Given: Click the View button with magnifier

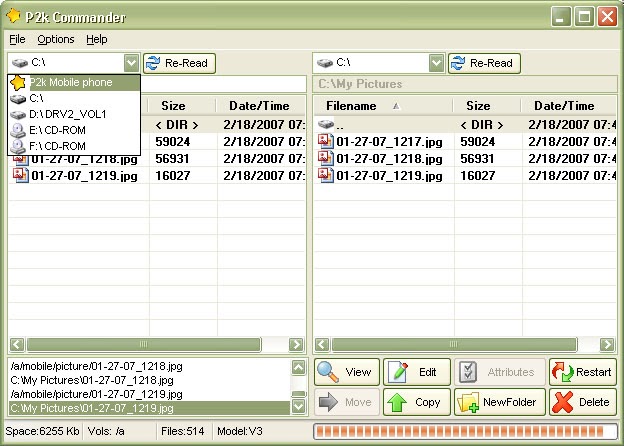Looking at the screenshot, I should tap(347, 372).
